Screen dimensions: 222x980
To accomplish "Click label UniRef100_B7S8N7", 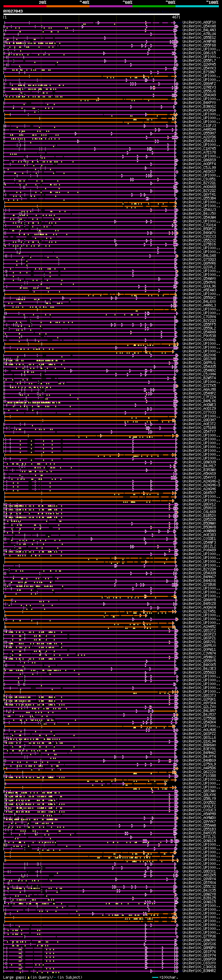I will [x=199, y=72].
